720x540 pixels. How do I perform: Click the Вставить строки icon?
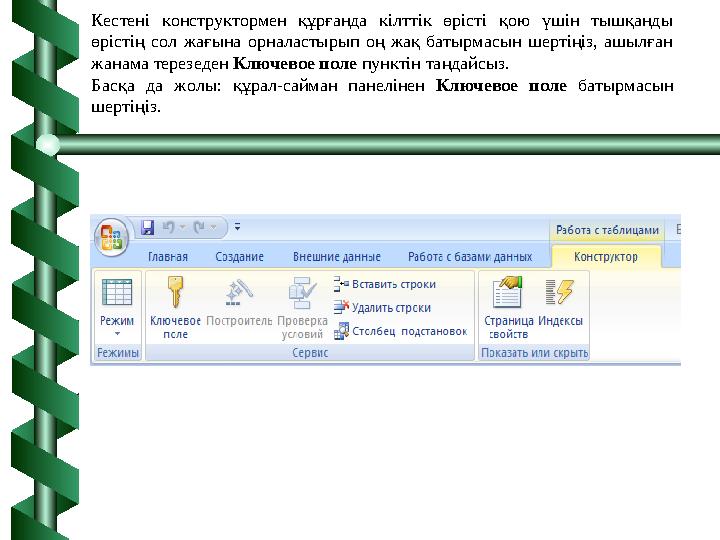pyautogui.click(x=341, y=284)
